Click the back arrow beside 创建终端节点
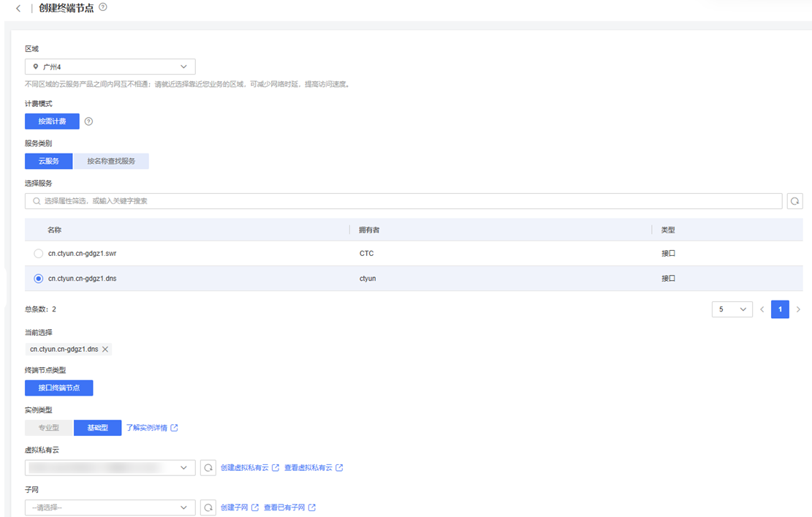The width and height of the screenshot is (812, 517). click(18, 8)
